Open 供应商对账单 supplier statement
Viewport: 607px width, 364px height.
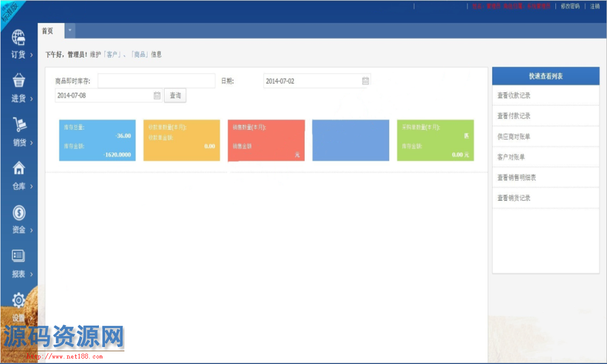pos(514,136)
